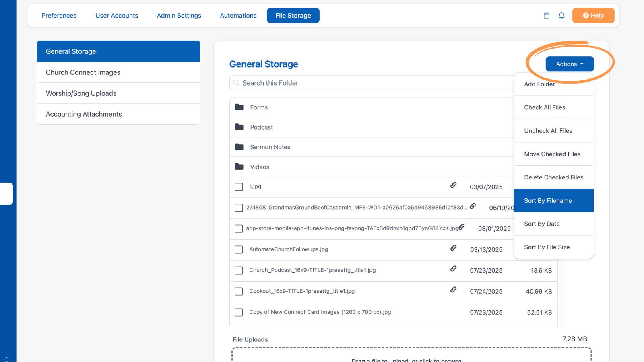
Task: Click size 52.51 KB value
Action: [540, 313]
